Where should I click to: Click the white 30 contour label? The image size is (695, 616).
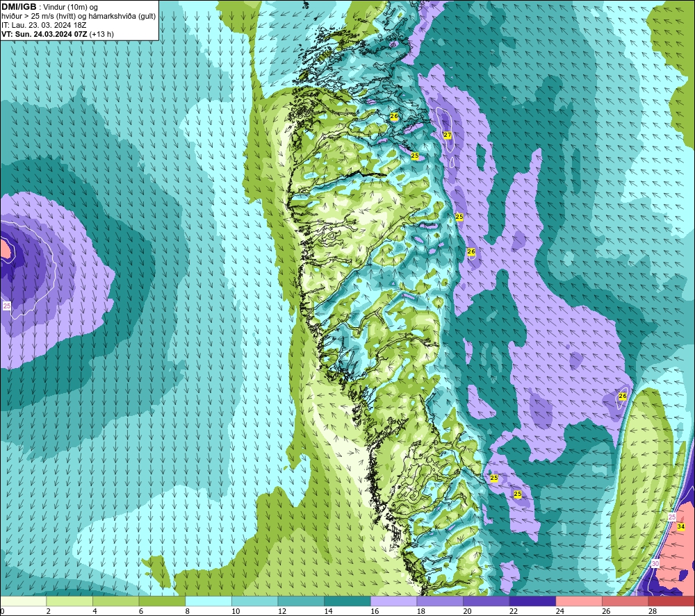(x=655, y=564)
